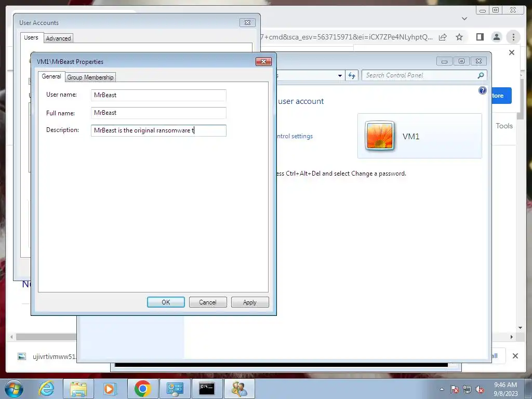This screenshot has height=399, width=532.
Task: Switch to Chrome on the taskbar
Action: point(142,389)
